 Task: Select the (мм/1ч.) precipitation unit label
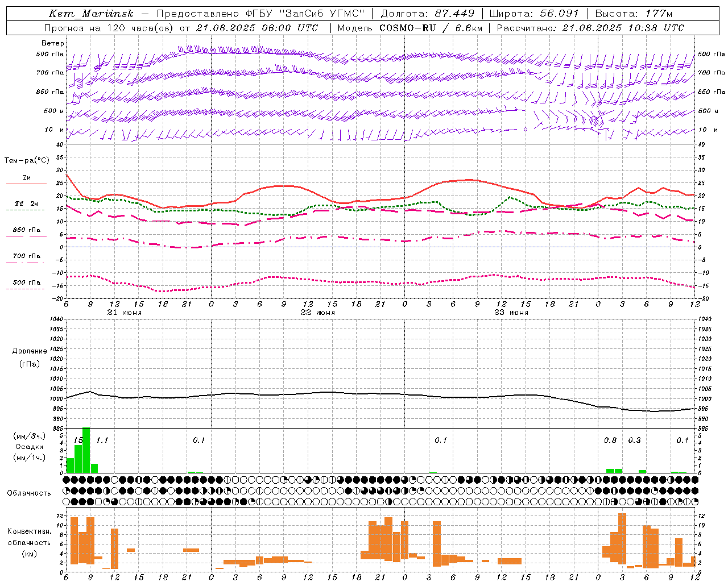click(29, 458)
